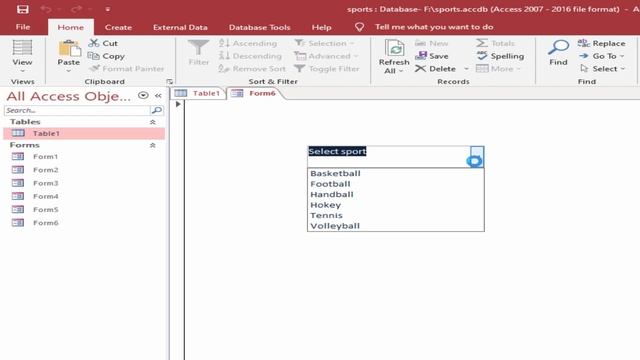Activate the Format Painter
The width and height of the screenshot is (640, 360).
coord(127,69)
